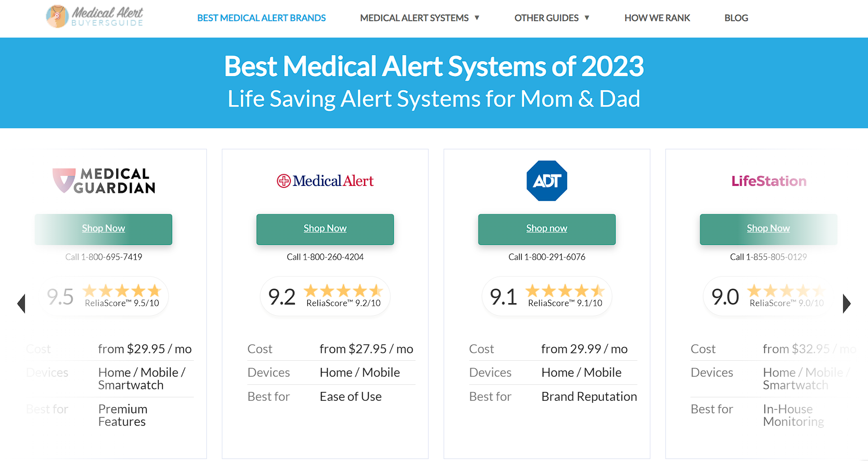This screenshot has width=868, height=461.
Task: Click the blue ADT octagon logo
Action: point(547,181)
